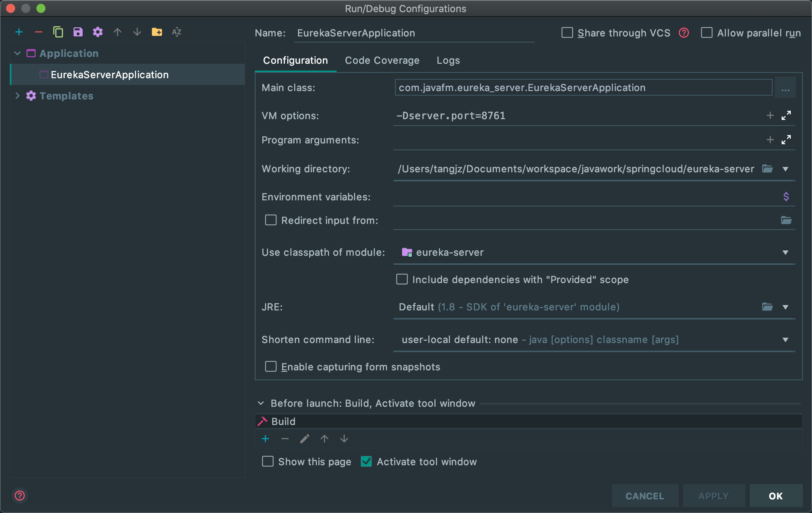
Task: Expand the Templates tree node
Action: (17, 96)
